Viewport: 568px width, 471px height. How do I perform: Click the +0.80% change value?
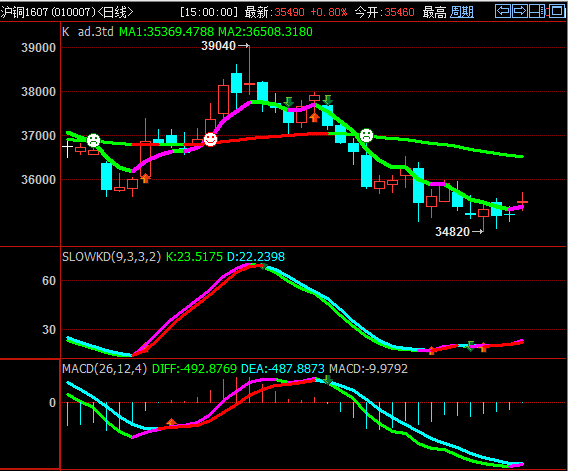[x=329, y=12]
